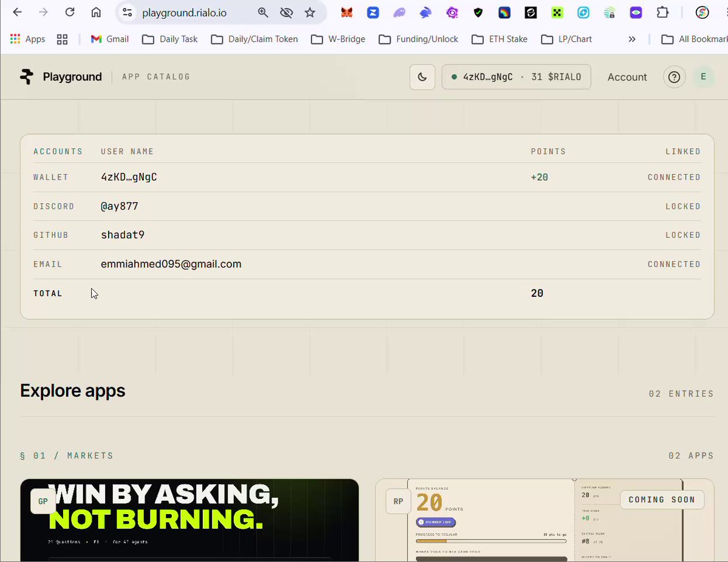Open the Daily Task bookmark folder
The height and width of the screenshot is (562, 728).
pos(170,39)
